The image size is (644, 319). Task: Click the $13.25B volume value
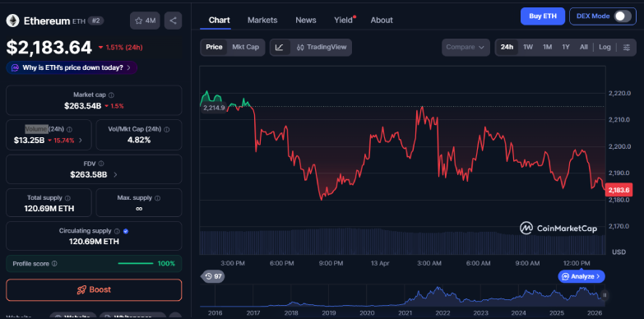(x=29, y=141)
